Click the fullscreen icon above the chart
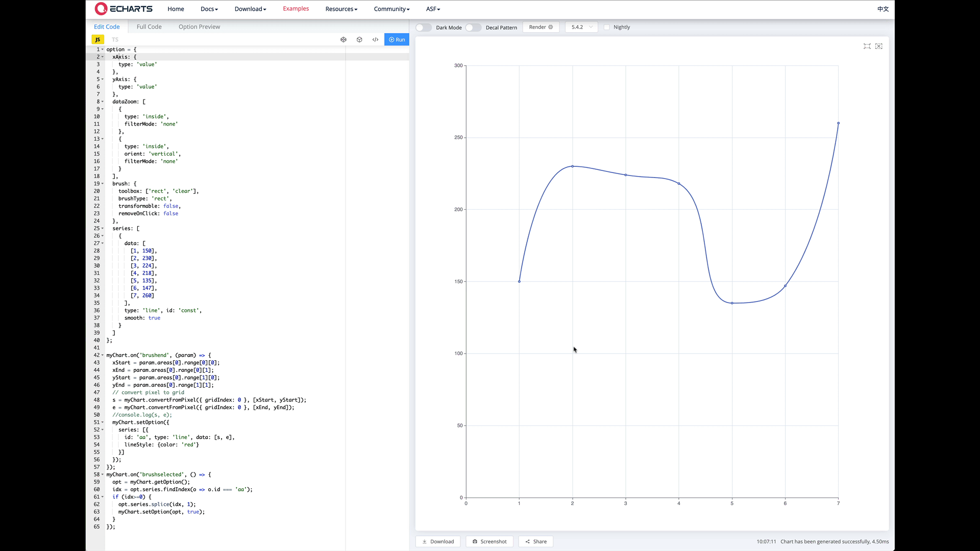Image resolution: width=980 pixels, height=551 pixels. [867, 46]
